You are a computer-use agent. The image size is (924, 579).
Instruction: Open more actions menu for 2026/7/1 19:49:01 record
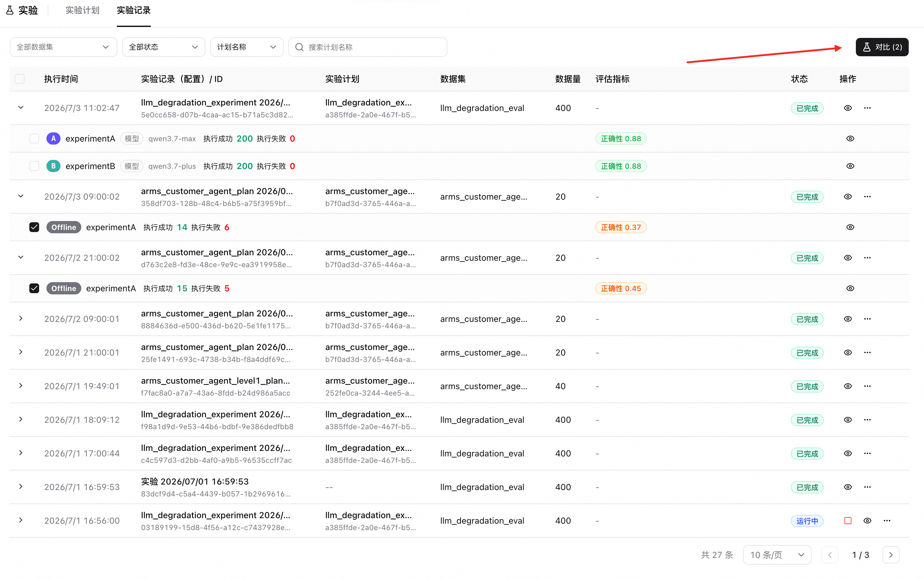pos(867,386)
